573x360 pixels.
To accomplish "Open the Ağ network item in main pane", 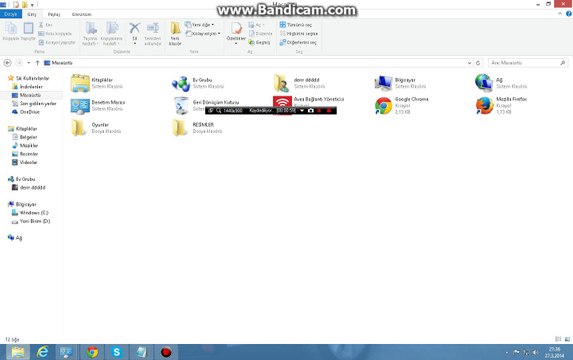I will (501, 83).
